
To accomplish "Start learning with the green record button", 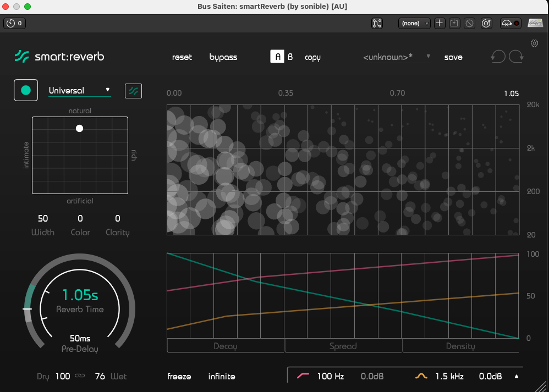I will pyautogui.click(x=26, y=90).
